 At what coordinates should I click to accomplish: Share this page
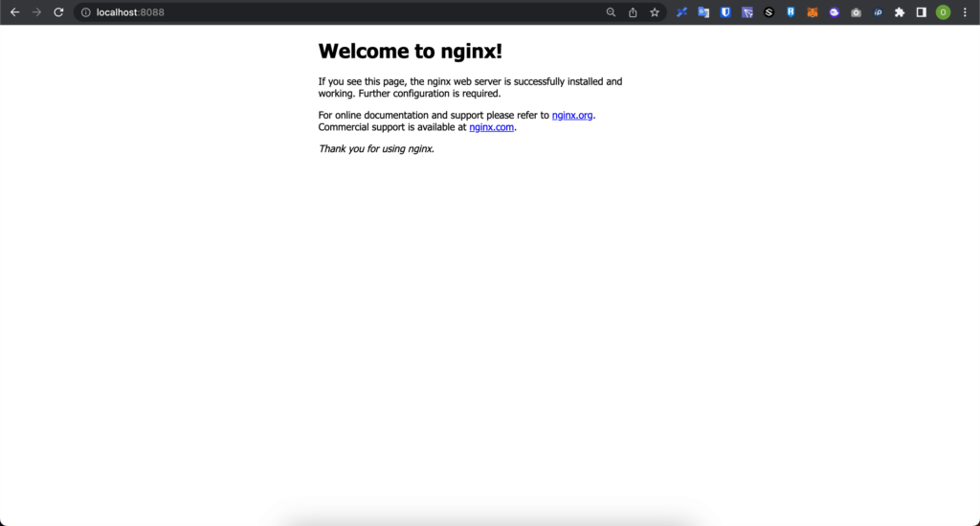[x=633, y=12]
